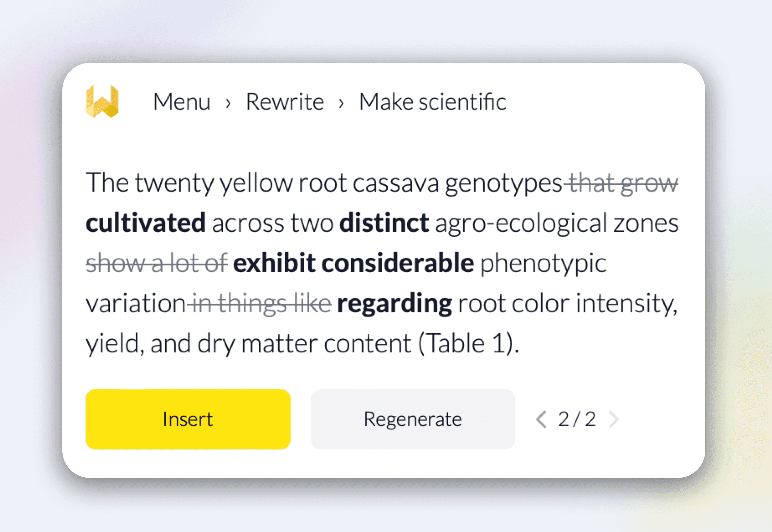Click the bold word "cultivated"
The image size is (772, 532).
tap(145, 223)
